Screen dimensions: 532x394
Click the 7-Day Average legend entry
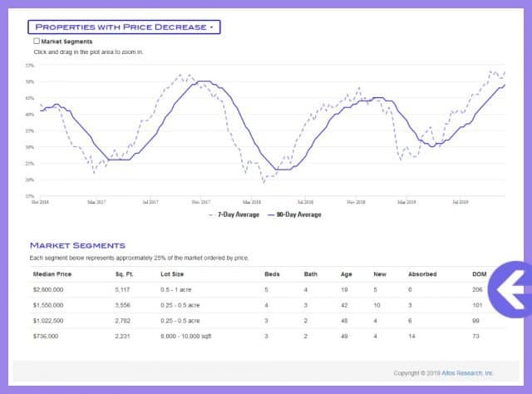click(234, 214)
